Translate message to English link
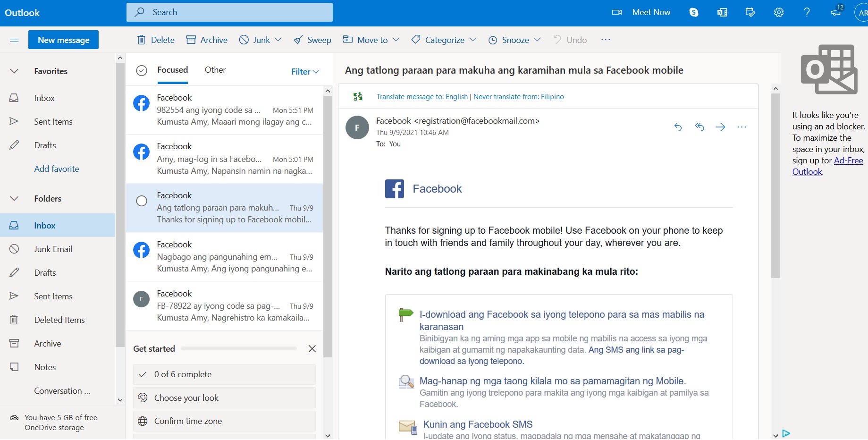868x440 pixels. pyautogui.click(x=422, y=97)
